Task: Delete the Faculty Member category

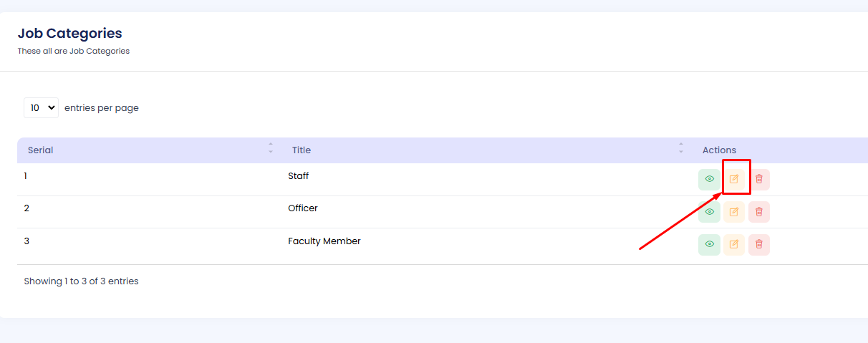Action: click(x=759, y=245)
